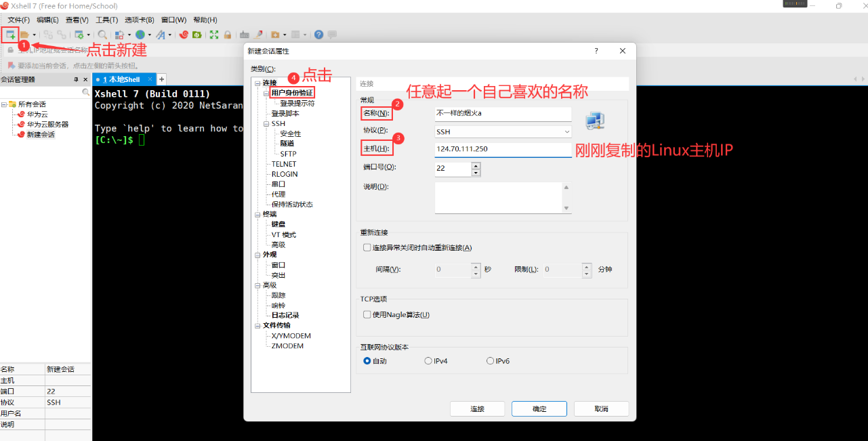Viewport: 868px width, 441px height.
Task: Click the 连接 button in dialog
Action: point(477,408)
